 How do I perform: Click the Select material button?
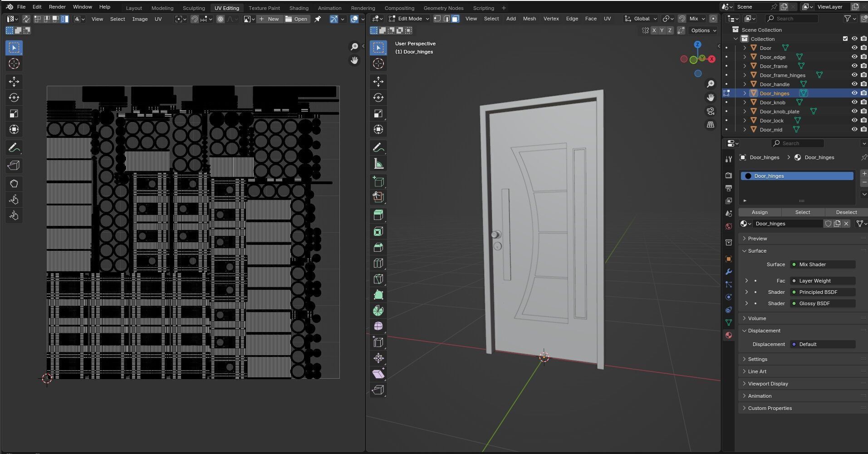coord(802,212)
